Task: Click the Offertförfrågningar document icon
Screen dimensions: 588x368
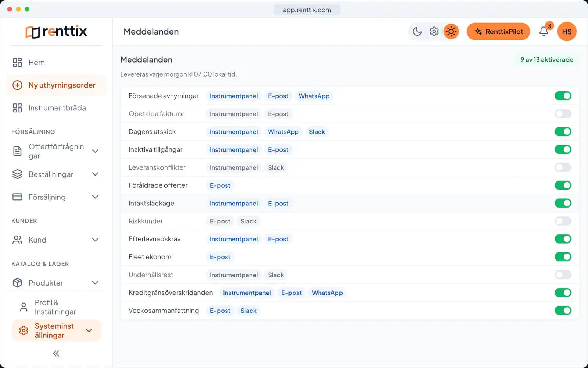Action: click(17, 151)
